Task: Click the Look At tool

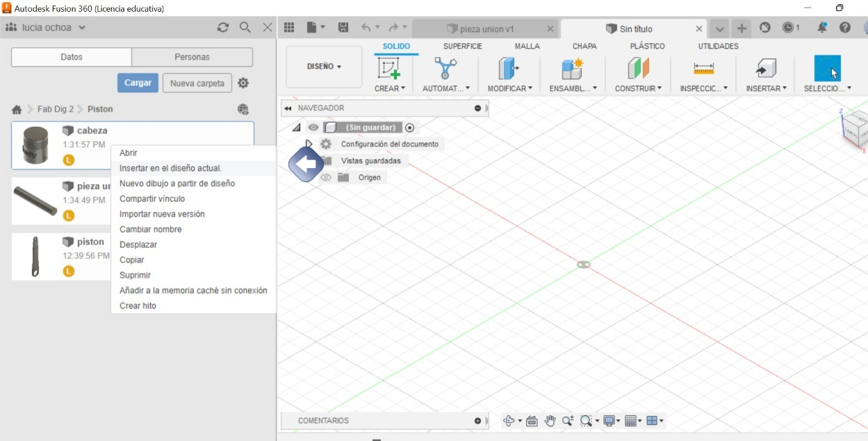Action: pos(532,421)
